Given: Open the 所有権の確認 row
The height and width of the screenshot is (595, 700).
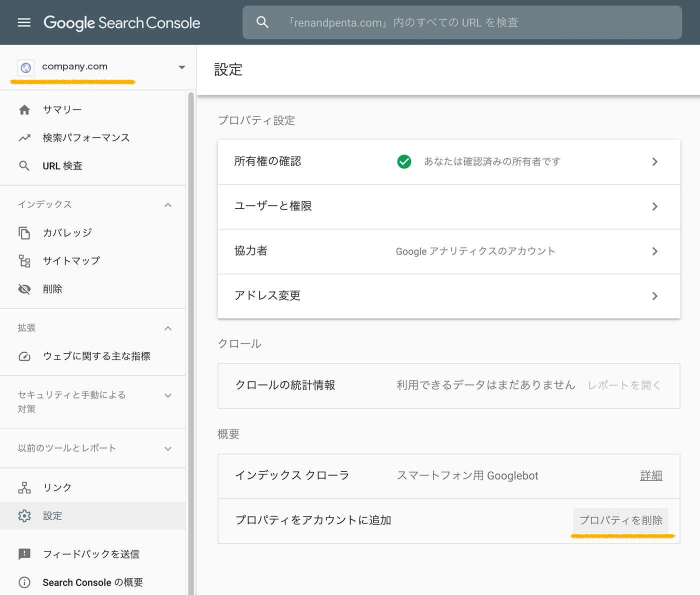Looking at the screenshot, I should (449, 162).
